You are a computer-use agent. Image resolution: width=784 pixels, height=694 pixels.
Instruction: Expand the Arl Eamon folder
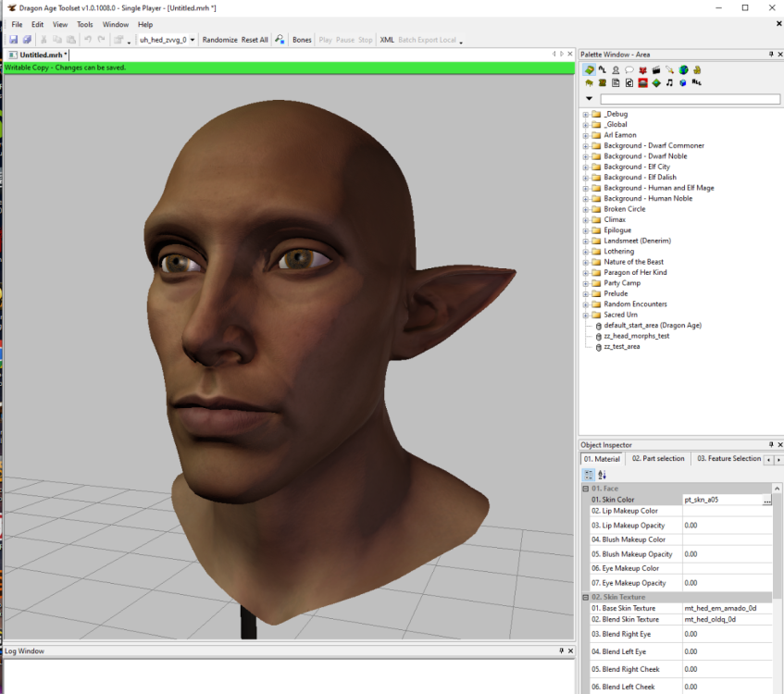[x=586, y=135]
